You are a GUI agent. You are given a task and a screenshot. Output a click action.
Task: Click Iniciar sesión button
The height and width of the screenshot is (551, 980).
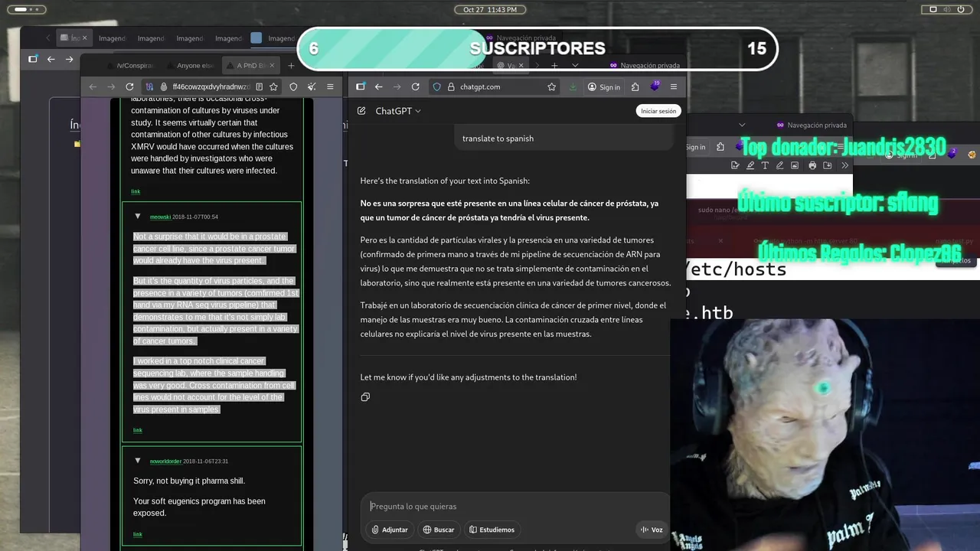[x=658, y=111]
